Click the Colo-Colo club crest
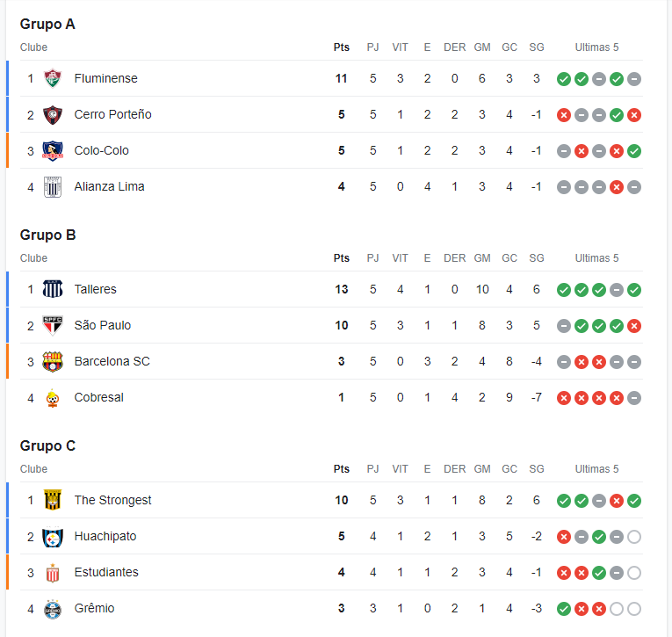 [x=53, y=150]
